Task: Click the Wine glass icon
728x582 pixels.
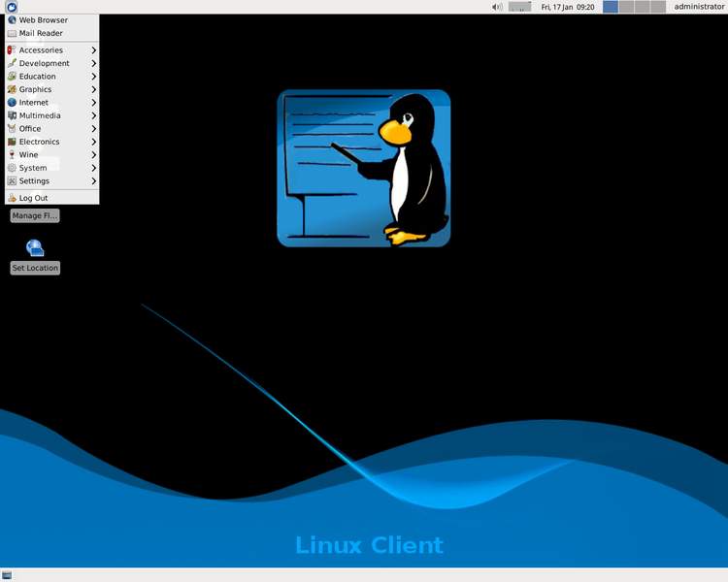Action: tap(12, 154)
